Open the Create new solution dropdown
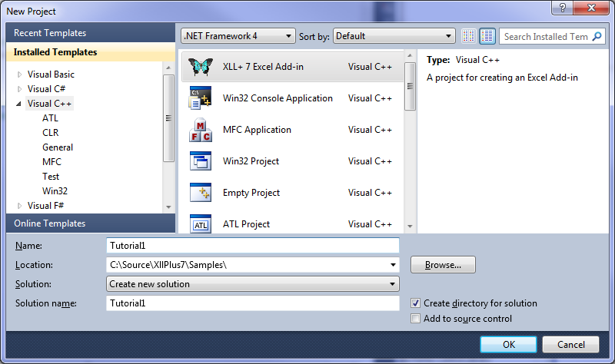 point(253,283)
